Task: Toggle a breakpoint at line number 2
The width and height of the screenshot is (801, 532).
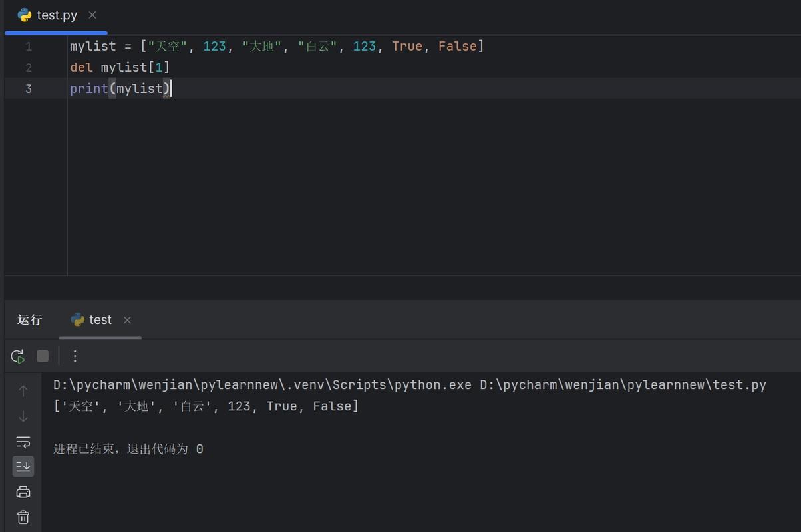Action: point(29,67)
